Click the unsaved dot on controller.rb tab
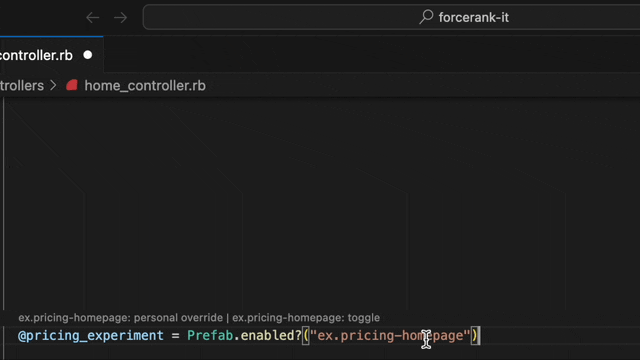Image resolution: width=640 pixels, height=360 pixels. pos(87,55)
